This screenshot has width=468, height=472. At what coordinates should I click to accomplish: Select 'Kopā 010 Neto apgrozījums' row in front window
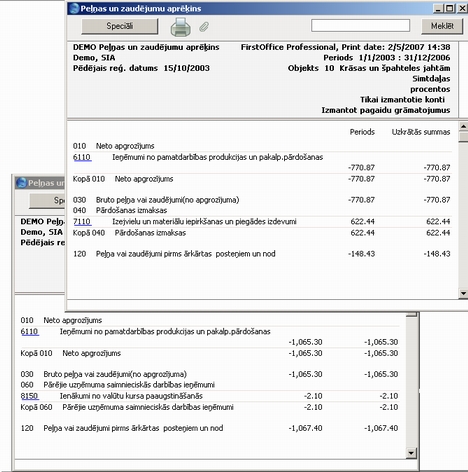tap(262, 179)
